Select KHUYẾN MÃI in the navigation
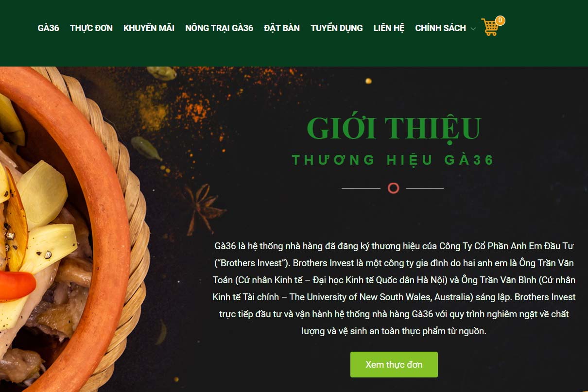588x392 pixels. [x=149, y=28]
